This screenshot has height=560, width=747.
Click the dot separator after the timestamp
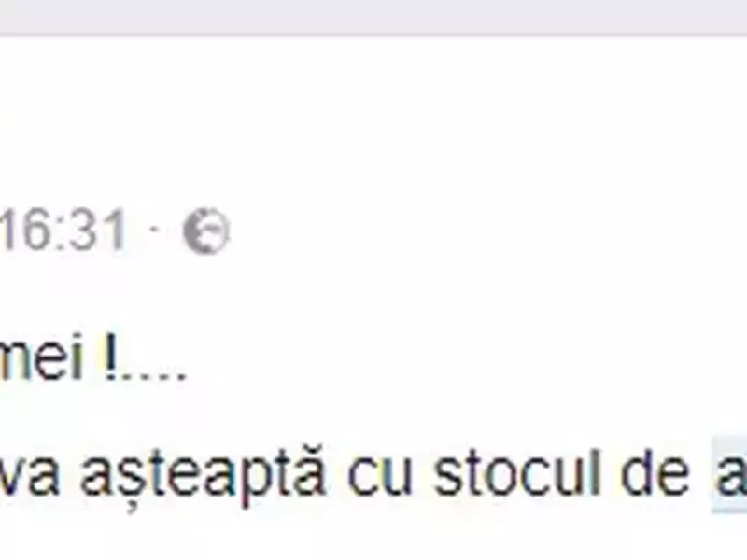pyautogui.click(x=154, y=229)
